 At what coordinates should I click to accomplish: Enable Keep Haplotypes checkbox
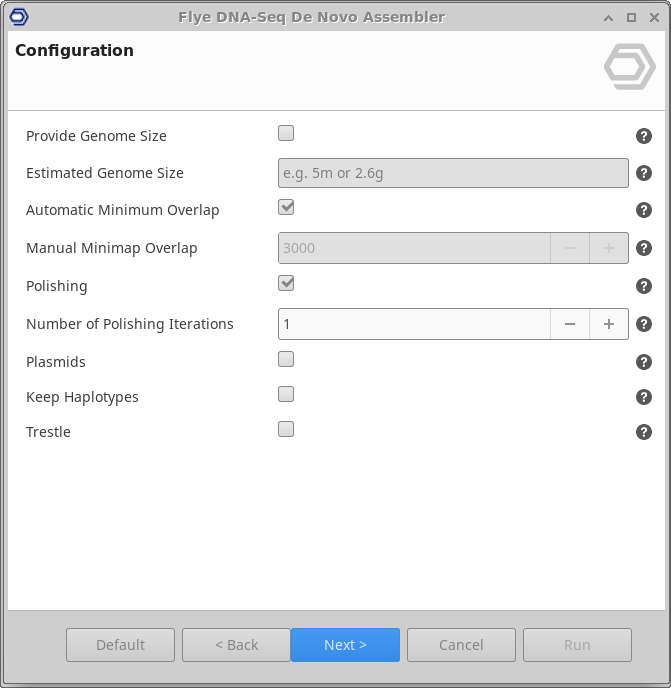coord(286,394)
